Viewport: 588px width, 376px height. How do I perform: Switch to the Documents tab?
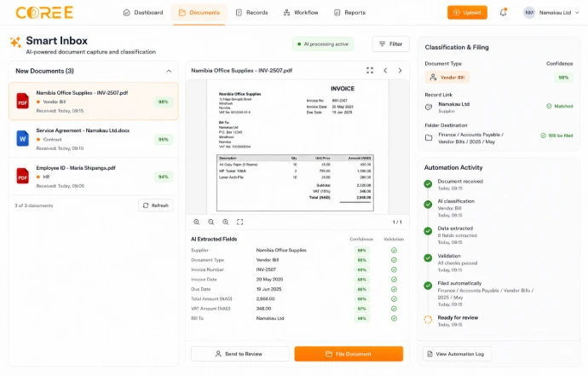pos(199,13)
